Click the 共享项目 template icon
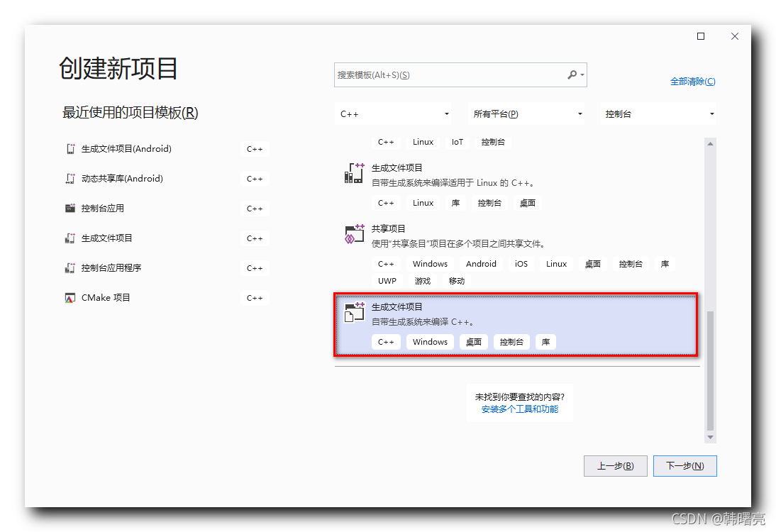 353,234
